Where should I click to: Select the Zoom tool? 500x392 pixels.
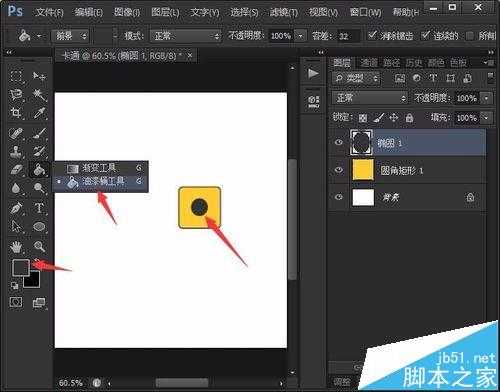[x=39, y=247]
